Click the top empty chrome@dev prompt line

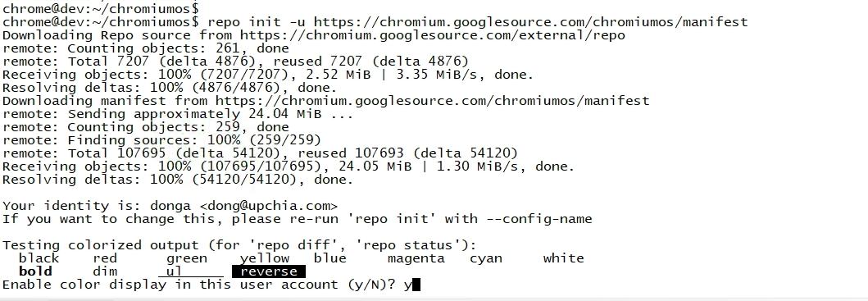coord(101,9)
